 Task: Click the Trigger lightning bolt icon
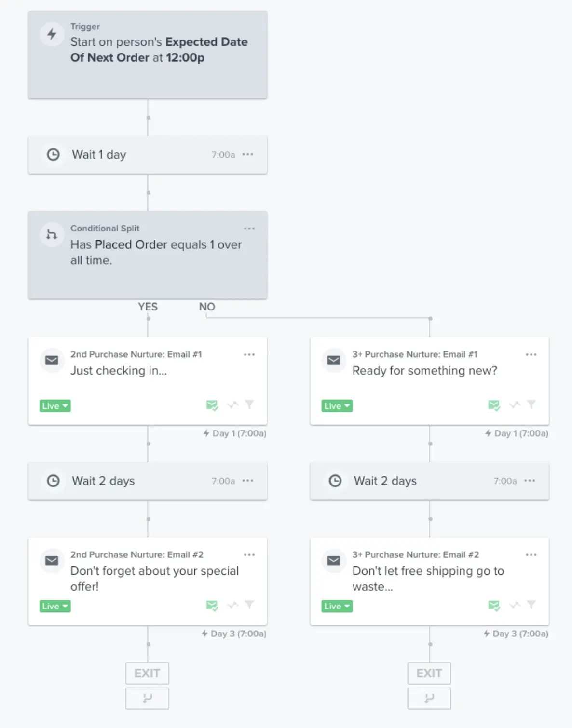(x=52, y=34)
